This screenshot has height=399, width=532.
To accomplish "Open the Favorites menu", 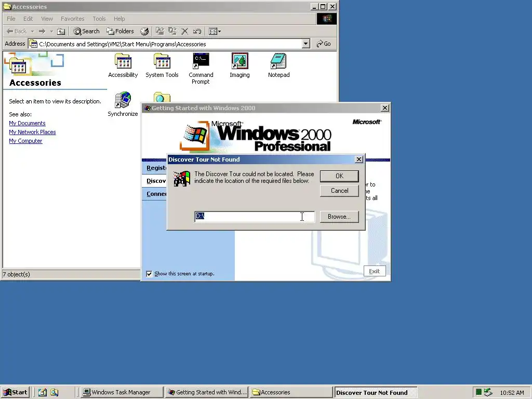I will tap(73, 19).
